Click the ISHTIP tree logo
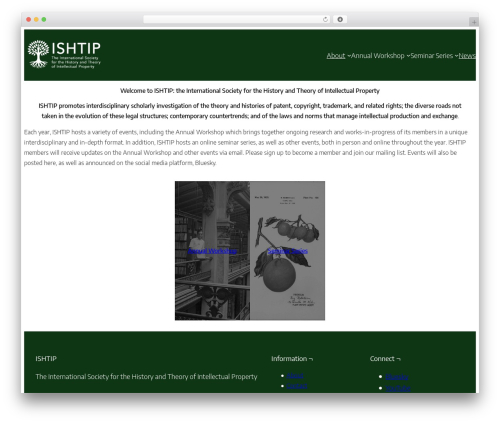 [64, 54]
